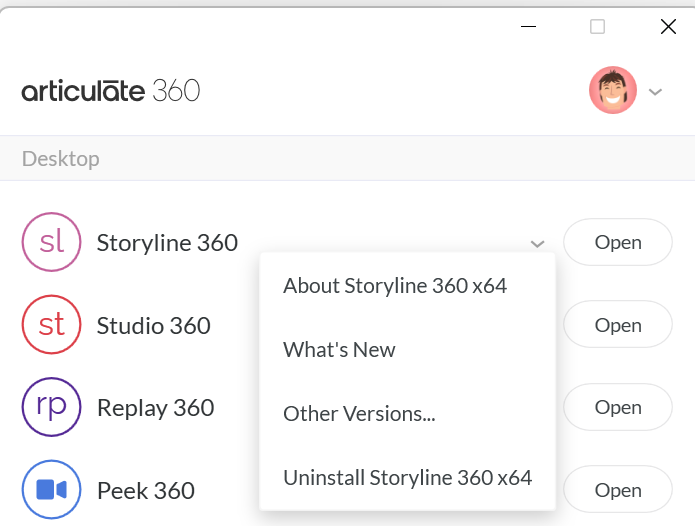Open Other Versions... menu entry

coord(359,413)
